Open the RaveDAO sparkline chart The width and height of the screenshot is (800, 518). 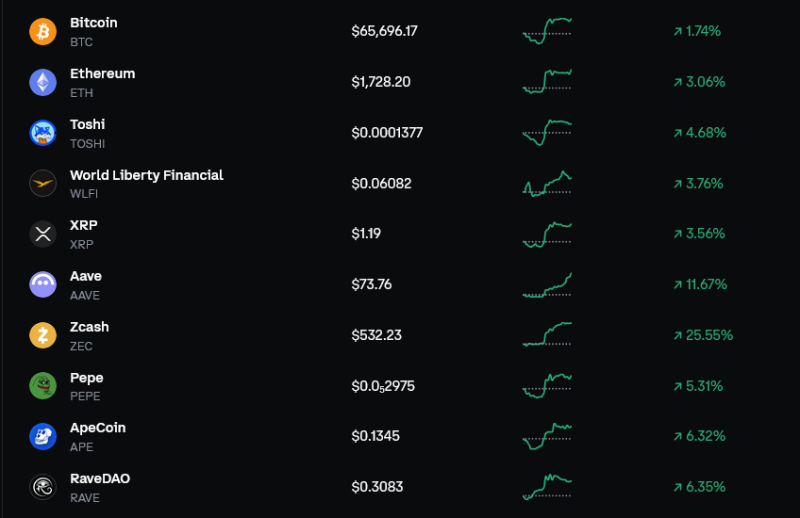tap(547, 487)
